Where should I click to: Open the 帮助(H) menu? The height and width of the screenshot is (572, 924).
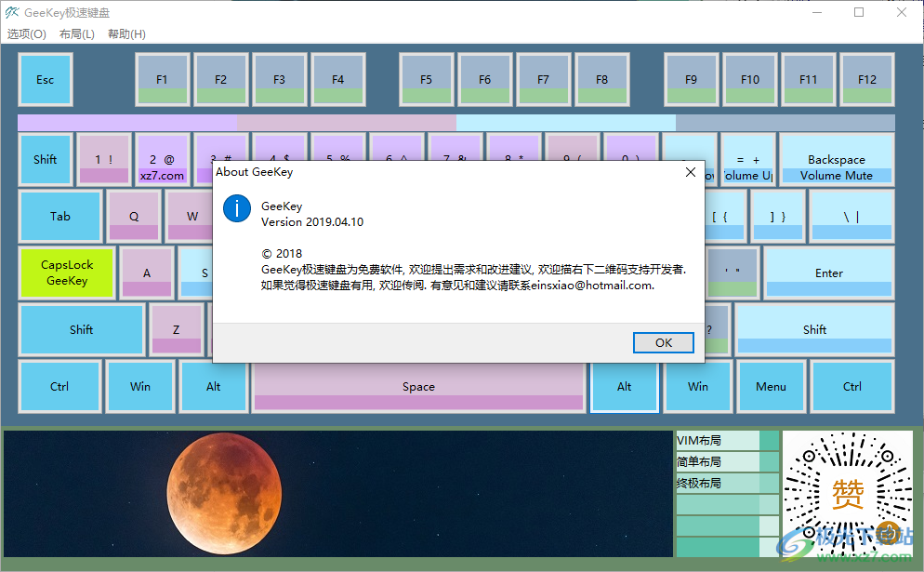[126, 34]
